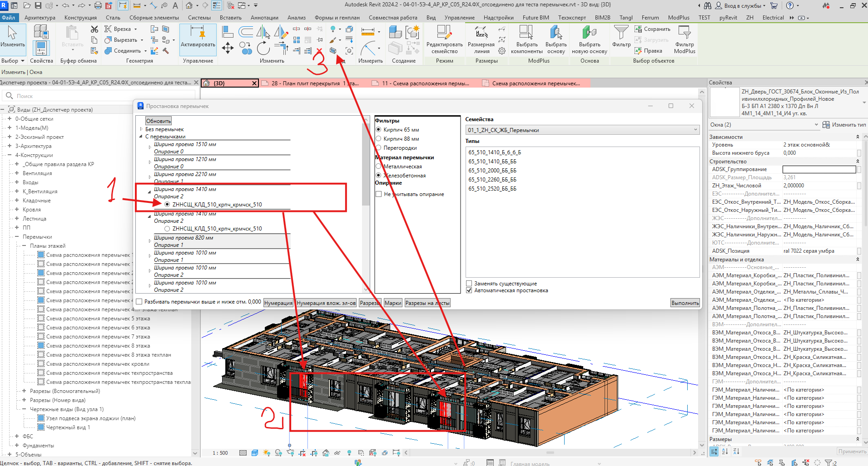The width and height of the screenshot is (868, 466).
Task: Choose Металлическая lintel material
Action: [x=378, y=167]
